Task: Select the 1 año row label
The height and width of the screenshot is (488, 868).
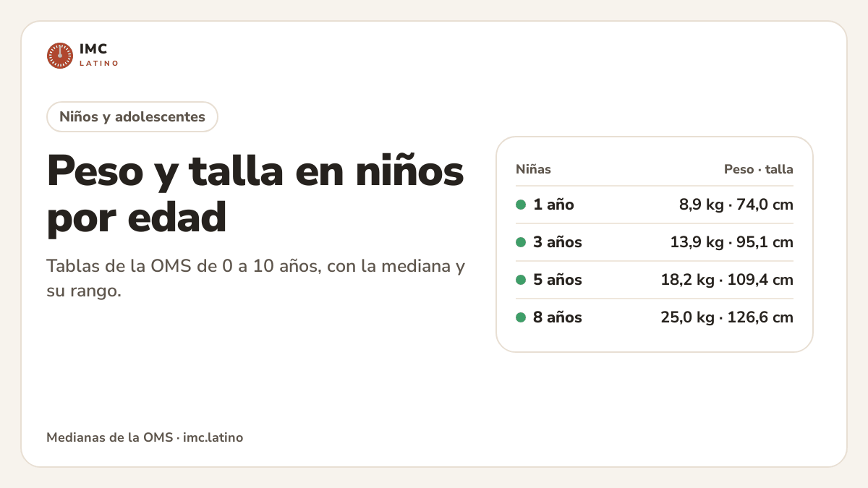Action: point(553,205)
